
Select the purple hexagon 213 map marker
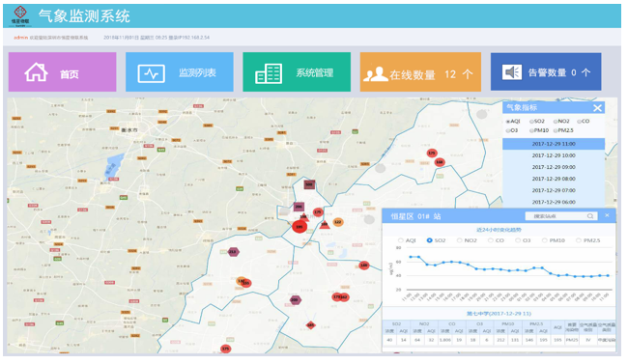pyautogui.click(x=233, y=252)
